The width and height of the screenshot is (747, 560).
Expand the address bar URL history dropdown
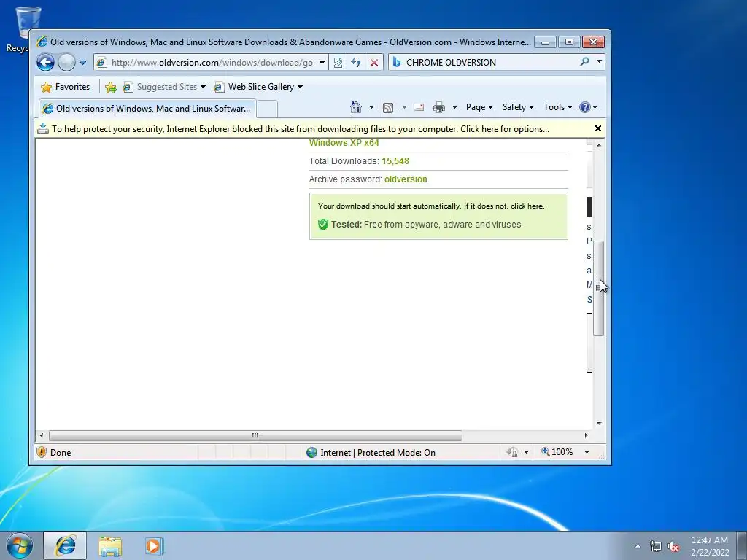(322, 63)
